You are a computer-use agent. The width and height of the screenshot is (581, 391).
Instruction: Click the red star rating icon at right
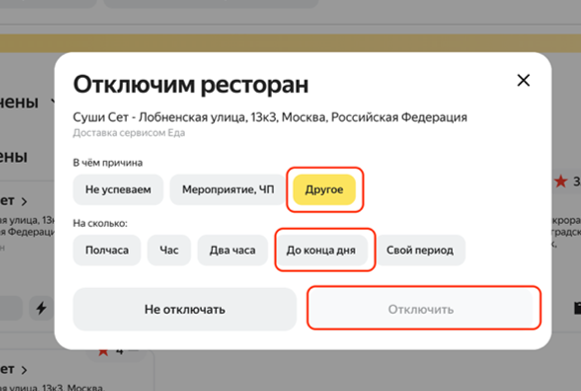(561, 181)
